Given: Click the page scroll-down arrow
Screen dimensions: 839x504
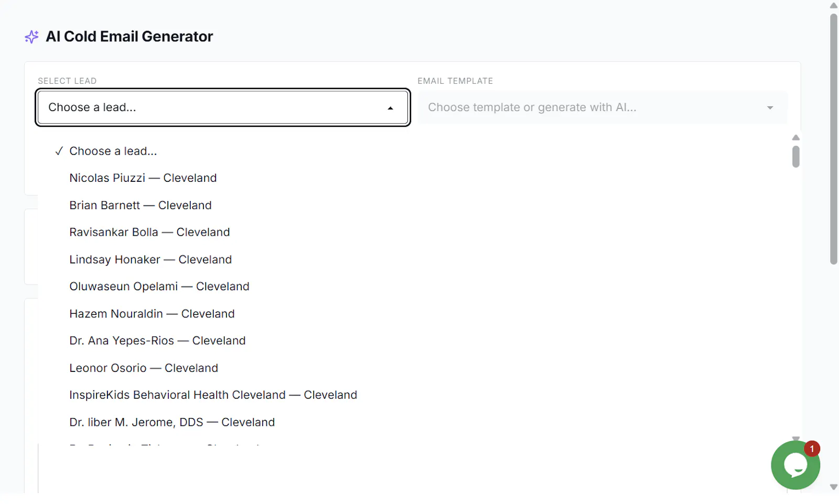Looking at the screenshot, I should click(x=834, y=487).
